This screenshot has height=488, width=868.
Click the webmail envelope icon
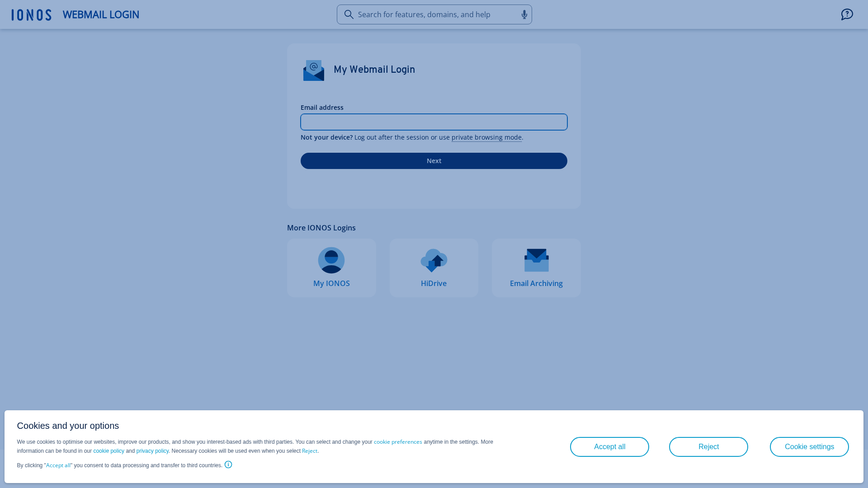[x=313, y=70]
